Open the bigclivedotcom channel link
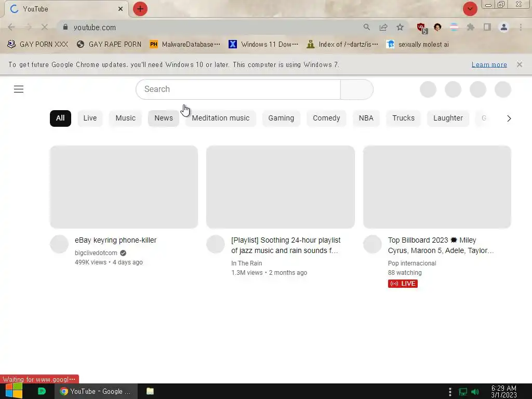 [96, 253]
